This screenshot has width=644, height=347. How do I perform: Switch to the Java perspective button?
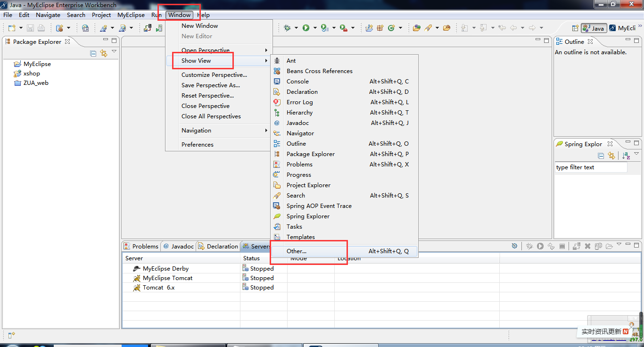pyautogui.click(x=594, y=28)
